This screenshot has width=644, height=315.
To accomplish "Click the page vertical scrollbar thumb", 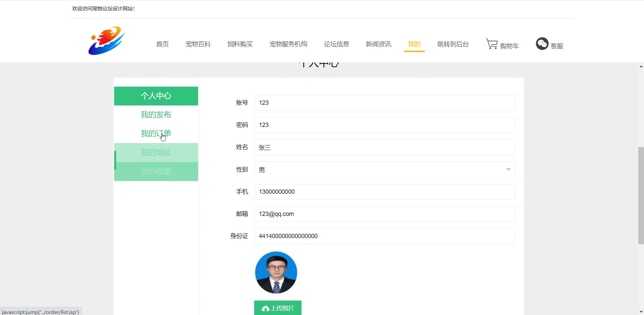I will pyautogui.click(x=641, y=195).
